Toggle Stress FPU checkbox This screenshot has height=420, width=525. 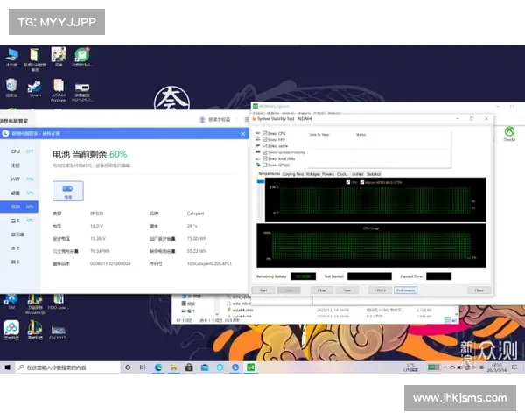point(265,139)
